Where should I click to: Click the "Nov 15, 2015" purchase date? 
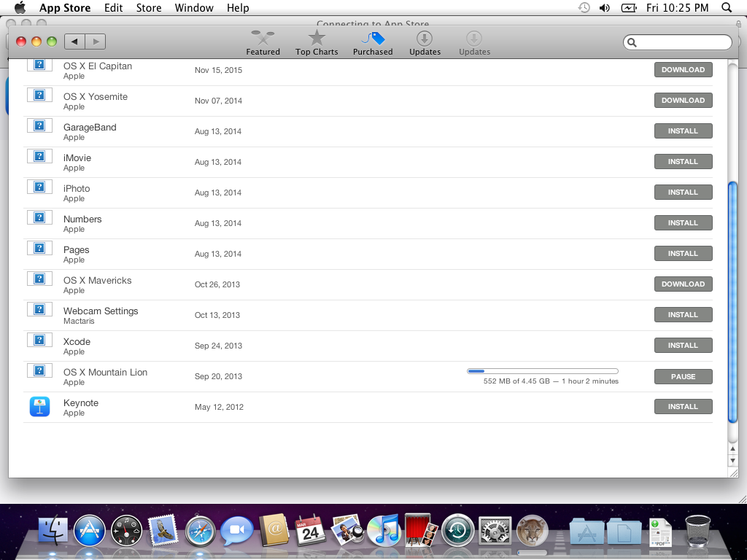[218, 70]
